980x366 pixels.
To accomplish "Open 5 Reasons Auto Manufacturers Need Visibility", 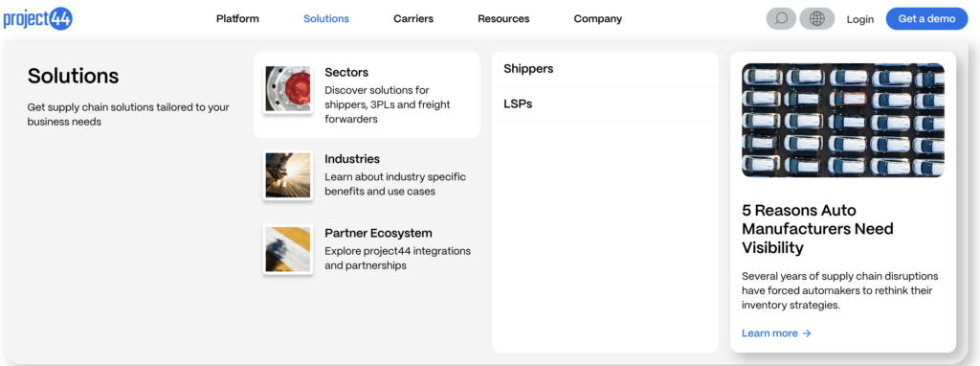I will tap(817, 229).
